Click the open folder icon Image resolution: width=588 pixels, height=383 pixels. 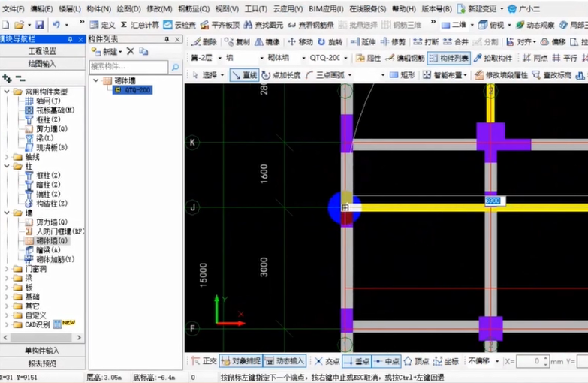19,25
